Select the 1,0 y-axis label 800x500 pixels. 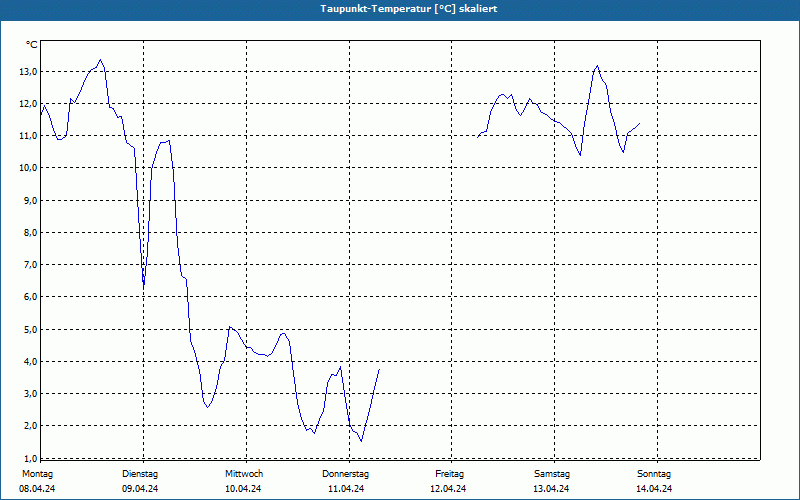click(x=30, y=458)
